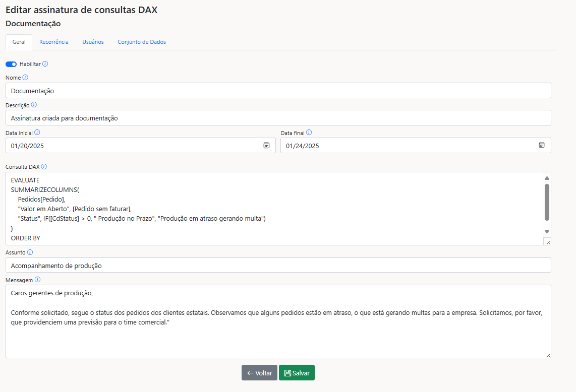Disable the Habilitar toggle switch

coord(11,64)
